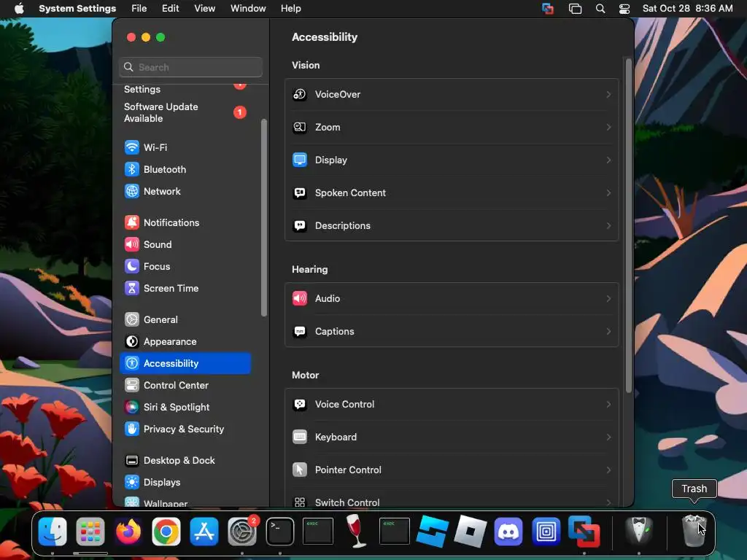Expand Descriptions row chevron
This screenshot has width=747, height=560.
(x=608, y=226)
